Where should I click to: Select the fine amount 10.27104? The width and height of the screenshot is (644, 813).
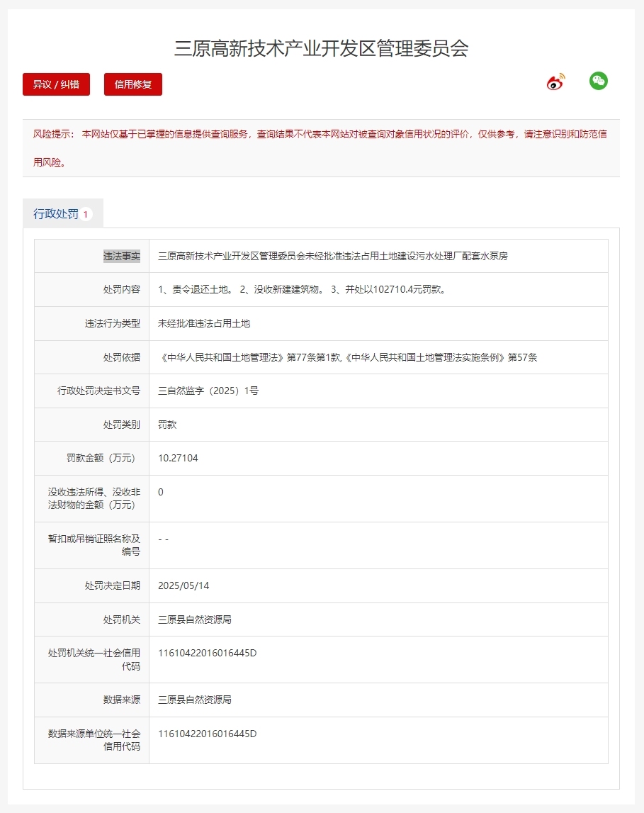click(x=178, y=459)
